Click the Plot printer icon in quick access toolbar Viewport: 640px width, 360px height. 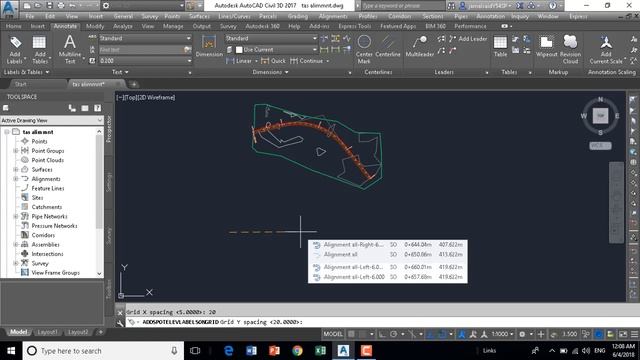[x=60, y=6]
